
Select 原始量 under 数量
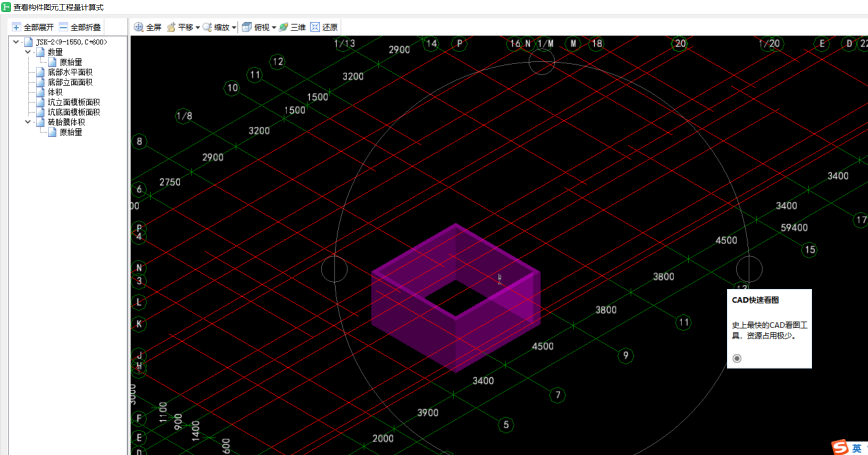[x=70, y=62]
